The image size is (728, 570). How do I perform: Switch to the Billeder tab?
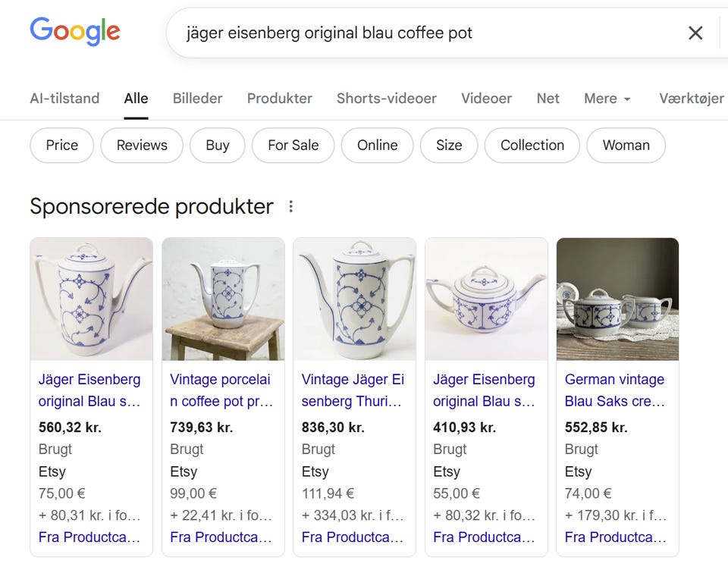click(x=197, y=99)
